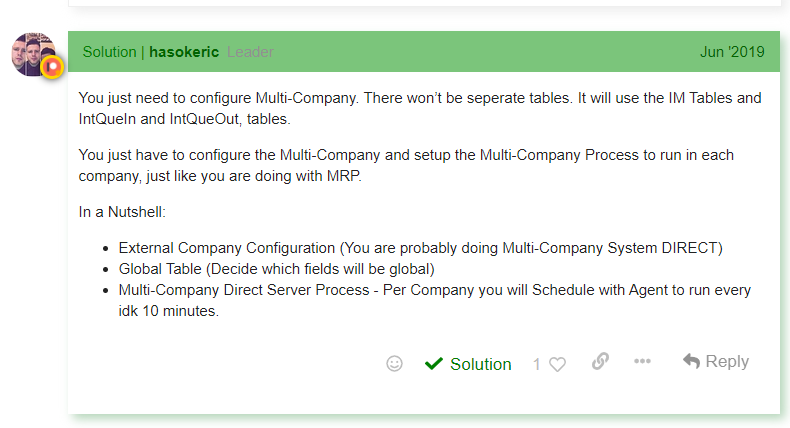Click the curved reply arrow icon
790x428 pixels.
pyautogui.click(x=691, y=361)
